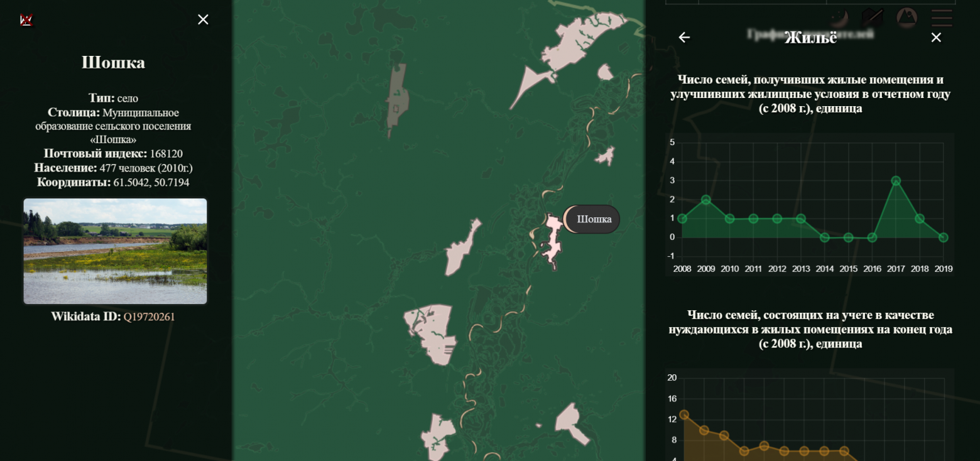Go back from the Жильё panel
980x461 pixels.
684,38
